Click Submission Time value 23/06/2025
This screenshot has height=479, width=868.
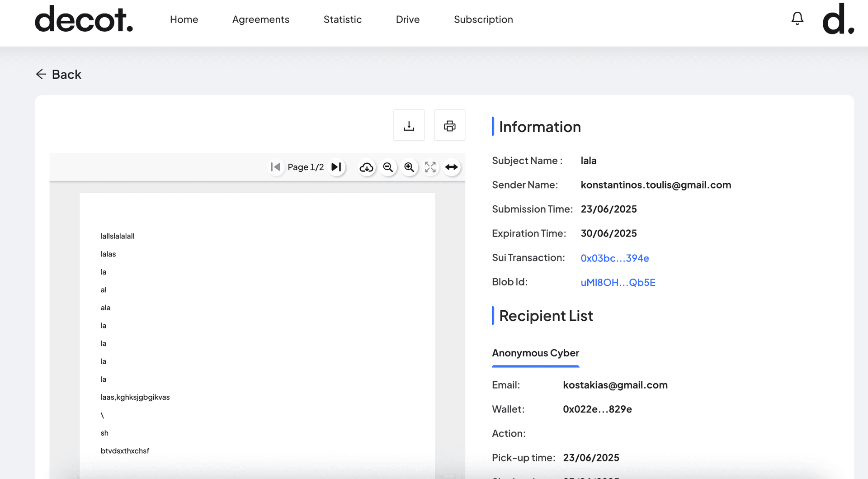pos(609,209)
